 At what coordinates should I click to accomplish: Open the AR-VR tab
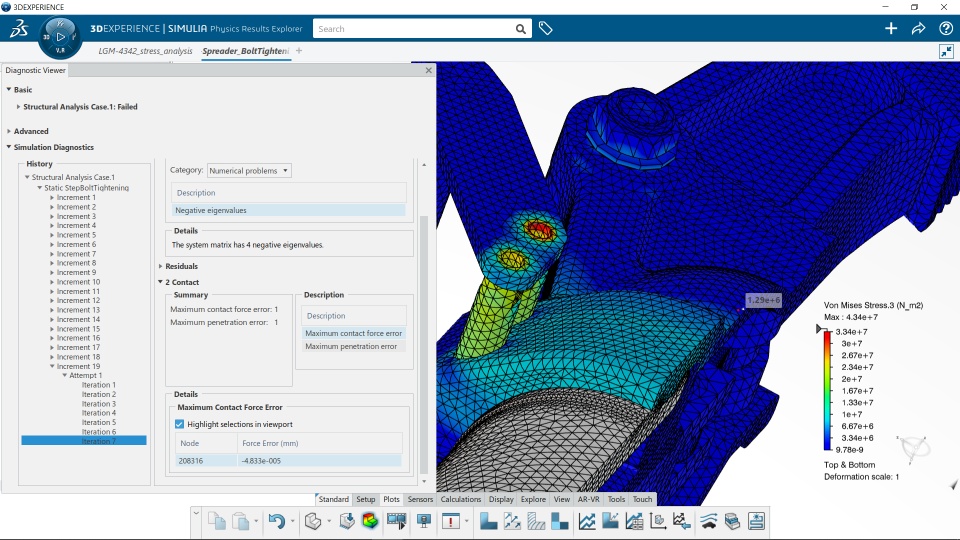(x=588, y=499)
